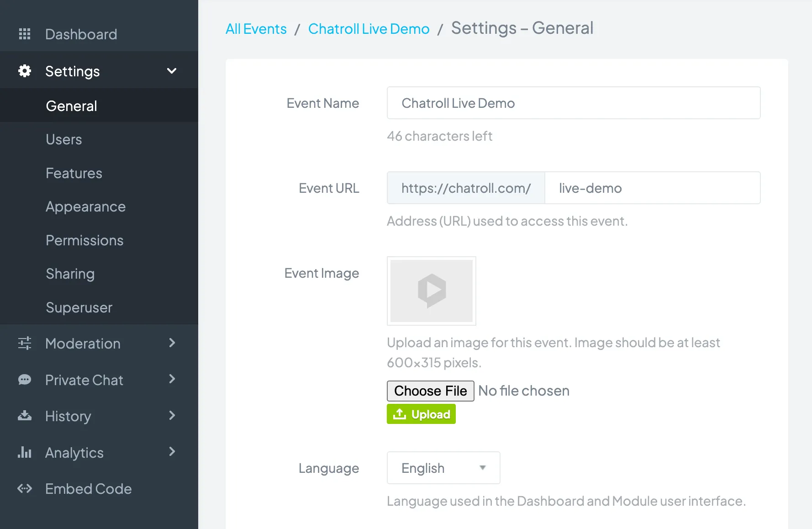The width and height of the screenshot is (812, 529).
Task: Click the Event URL field label
Action: coord(329,188)
